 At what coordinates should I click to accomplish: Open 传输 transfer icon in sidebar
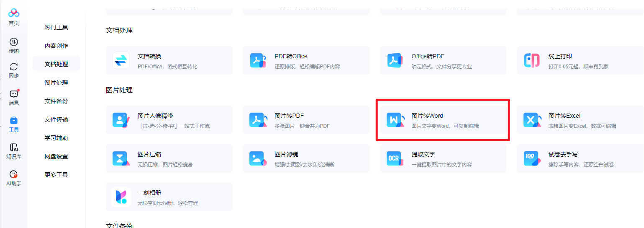pyautogui.click(x=14, y=41)
